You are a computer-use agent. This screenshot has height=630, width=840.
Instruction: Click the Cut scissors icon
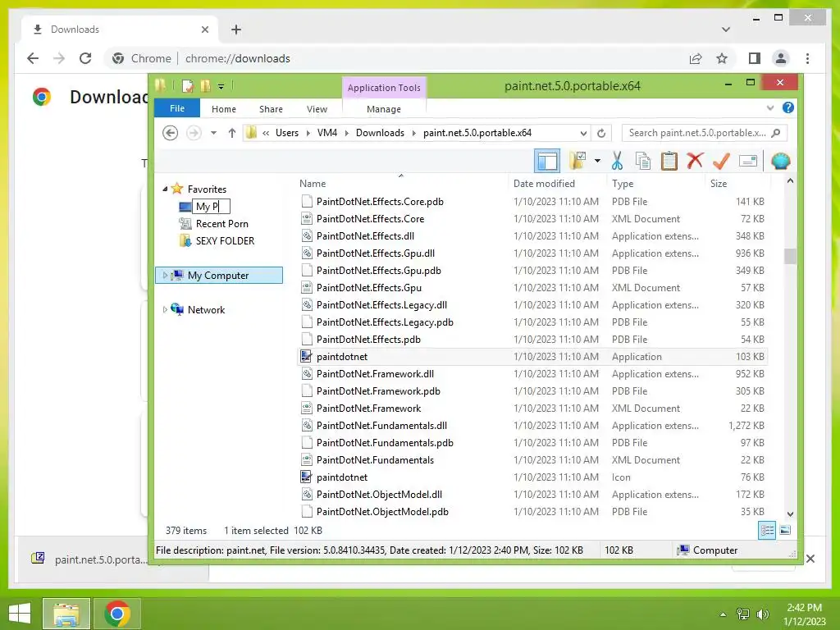point(617,161)
